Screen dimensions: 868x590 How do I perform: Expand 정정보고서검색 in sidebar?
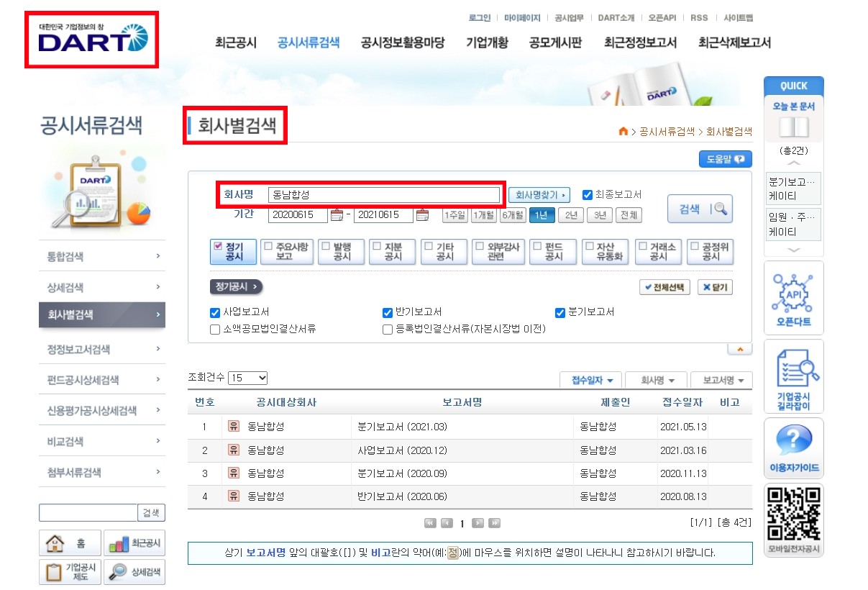point(102,349)
